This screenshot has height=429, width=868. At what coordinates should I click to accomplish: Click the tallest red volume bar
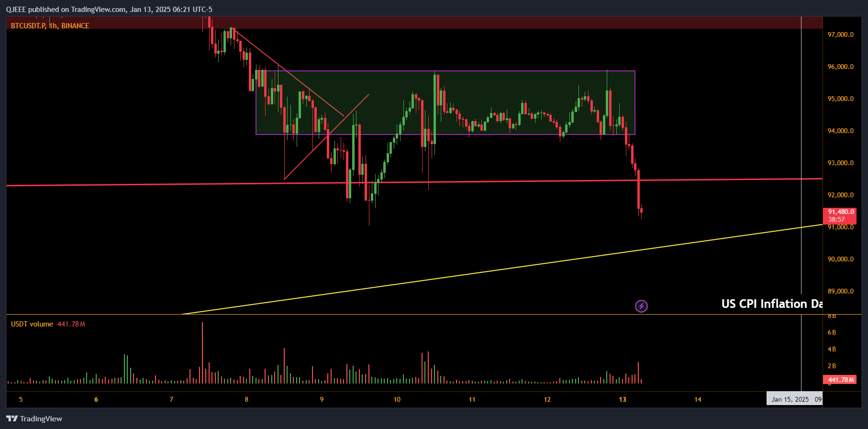pyautogui.click(x=202, y=353)
